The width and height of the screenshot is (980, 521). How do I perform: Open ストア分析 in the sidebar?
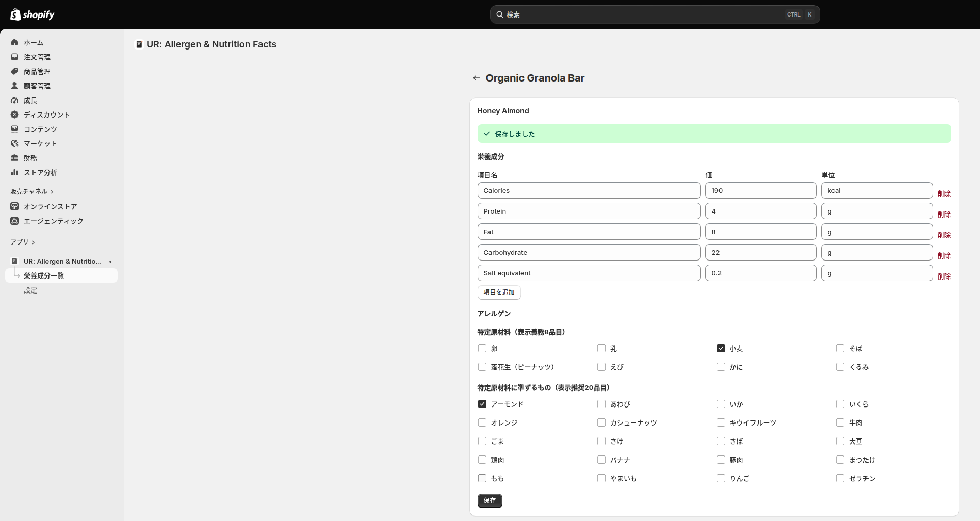pyautogui.click(x=61, y=172)
